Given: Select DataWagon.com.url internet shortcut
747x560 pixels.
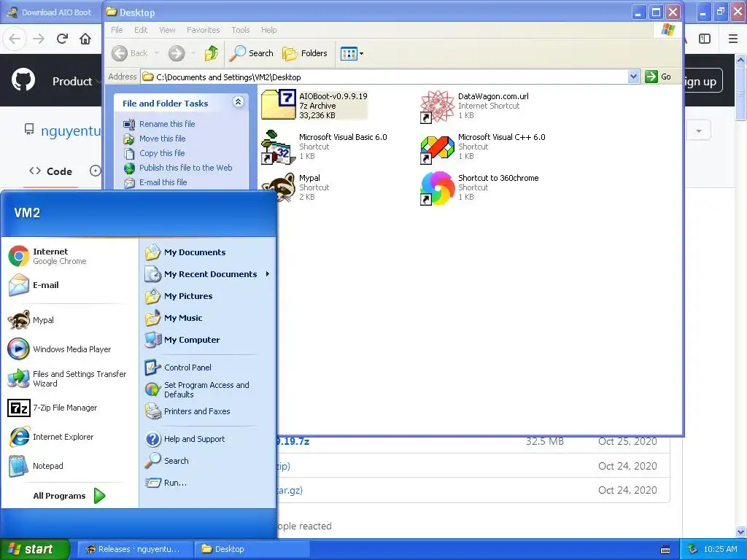Looking at the screenshot, I should click(474, 105).
